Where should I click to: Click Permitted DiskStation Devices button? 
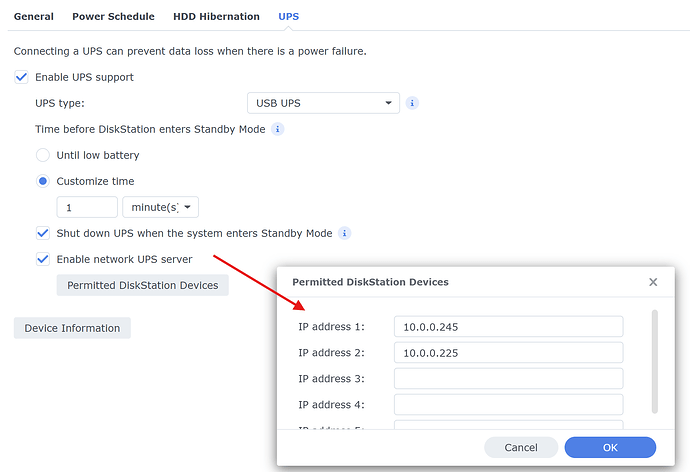pyautogui.click(x=143, y=285)
